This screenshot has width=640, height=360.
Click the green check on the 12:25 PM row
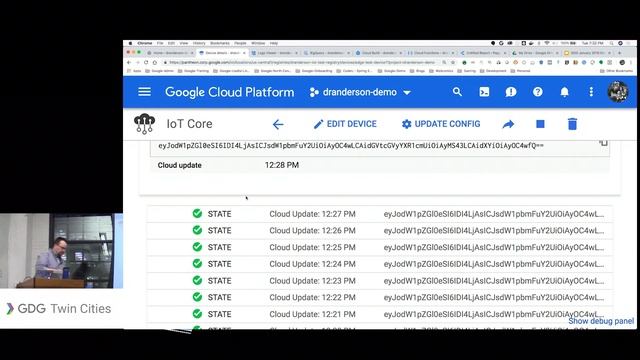point(197,247)
